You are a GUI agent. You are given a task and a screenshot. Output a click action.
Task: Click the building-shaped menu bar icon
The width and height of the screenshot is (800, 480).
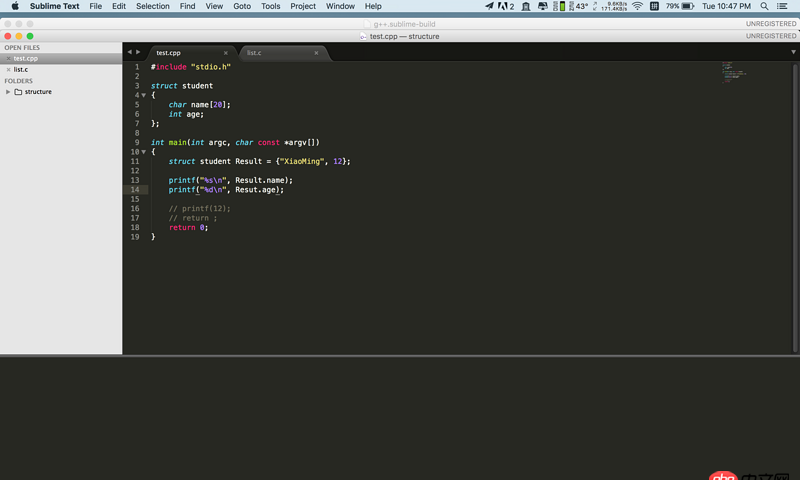click(526, 6)
